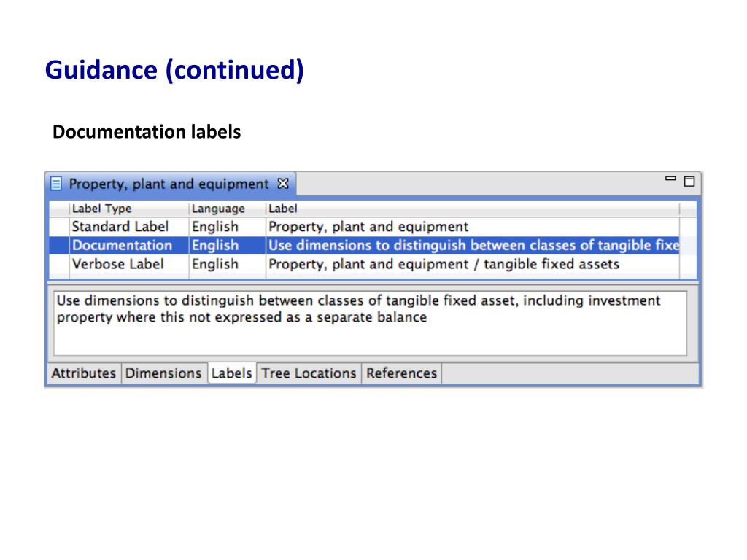Close the Property, plant and equipment tab
The width and height of the screenshot is (747, 560).
point(283,183)
